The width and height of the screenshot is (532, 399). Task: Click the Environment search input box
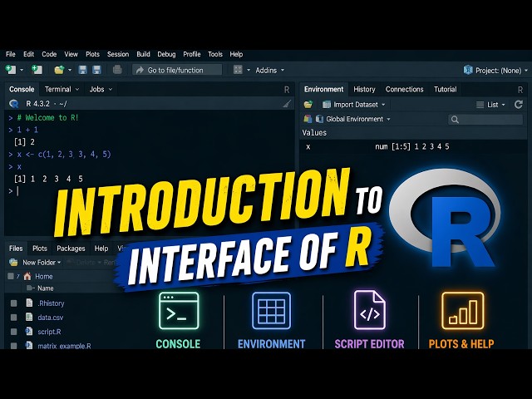click(485, 120)
